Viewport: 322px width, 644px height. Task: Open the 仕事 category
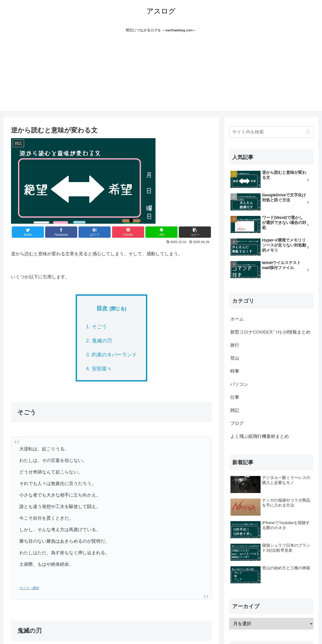coord(235,397)
